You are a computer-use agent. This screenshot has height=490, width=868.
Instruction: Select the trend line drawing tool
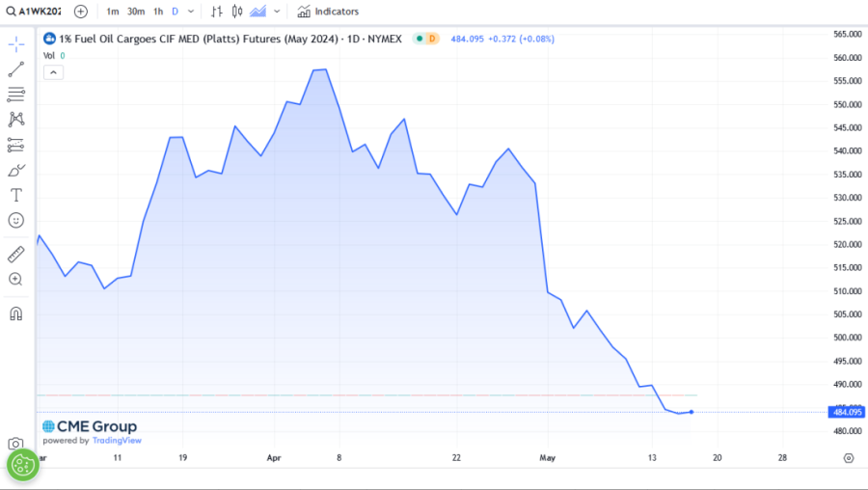16,69
